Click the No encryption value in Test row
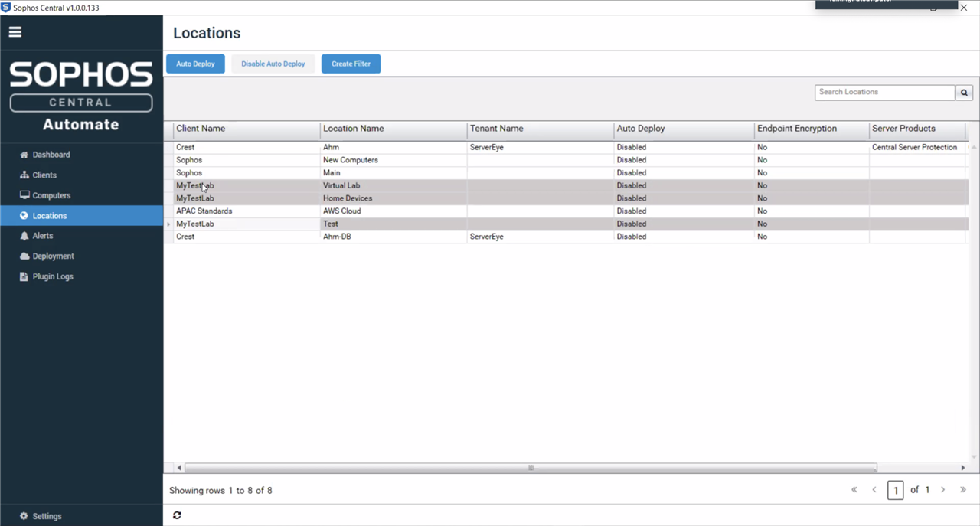This screenshot has width=980, height=526. pos(762,224)
